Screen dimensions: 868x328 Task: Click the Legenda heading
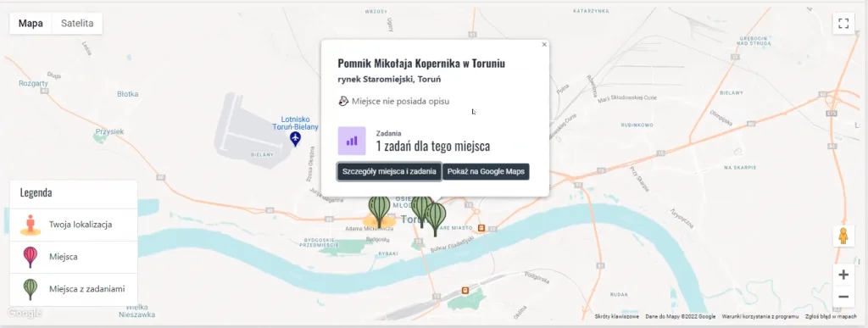click(36, 193)
